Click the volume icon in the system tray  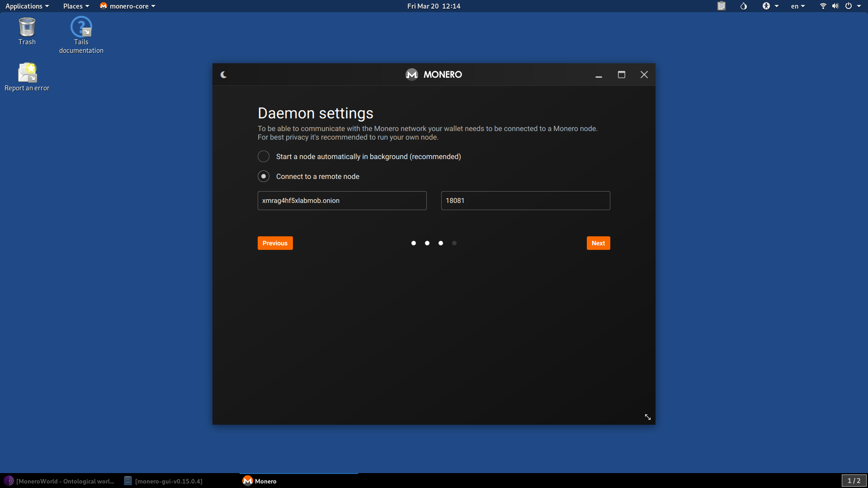835,6
